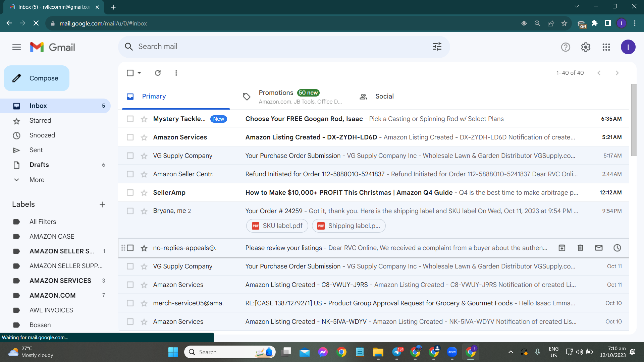Screen dimensions: 644x362
Task: Open Google apps grid
Action: tap(606, 47)
